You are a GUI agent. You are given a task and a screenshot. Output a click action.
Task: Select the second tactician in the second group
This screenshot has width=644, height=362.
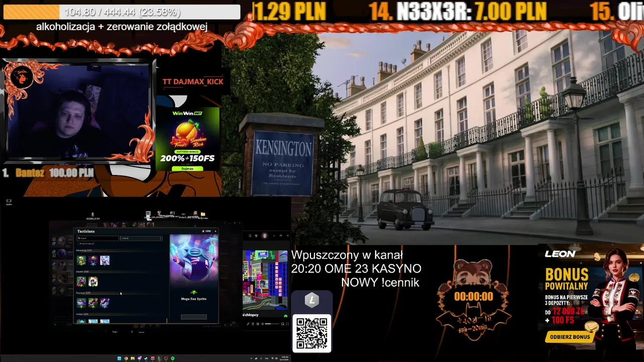93,282
